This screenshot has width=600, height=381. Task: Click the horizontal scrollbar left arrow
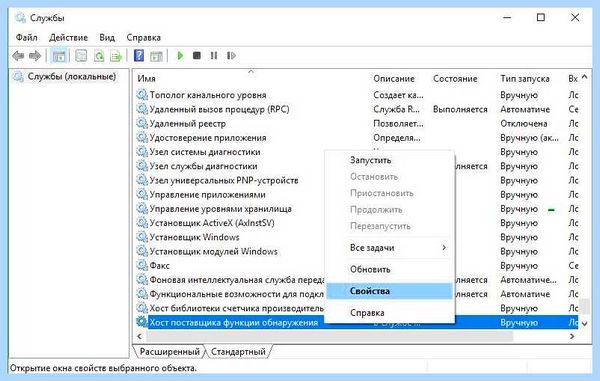tap(139, 336)
